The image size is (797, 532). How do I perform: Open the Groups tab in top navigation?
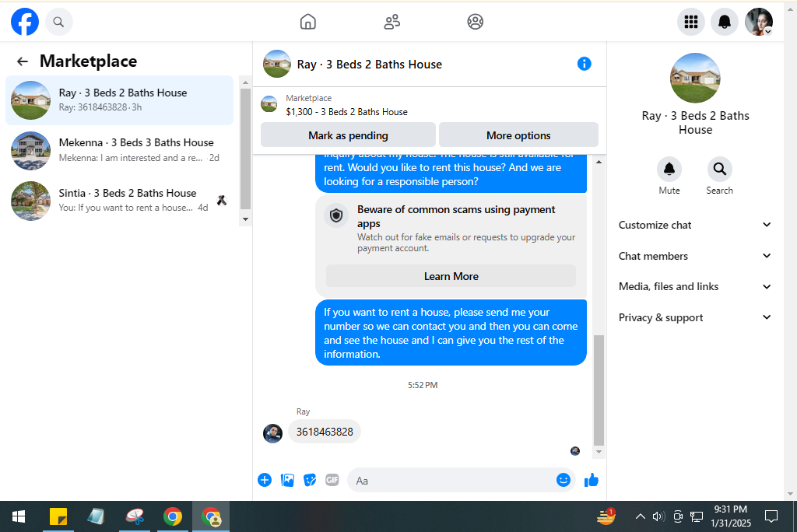(x=476, y=22)
